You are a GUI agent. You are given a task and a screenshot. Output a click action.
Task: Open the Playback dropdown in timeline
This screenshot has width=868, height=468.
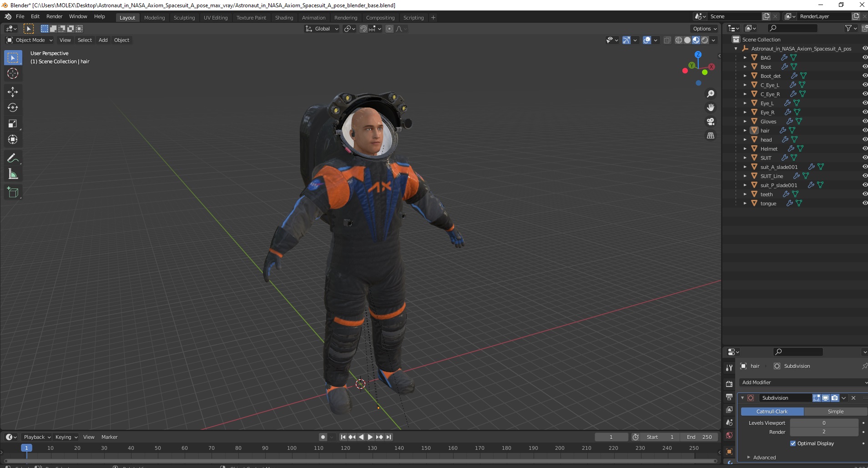(x=37, y=437)
